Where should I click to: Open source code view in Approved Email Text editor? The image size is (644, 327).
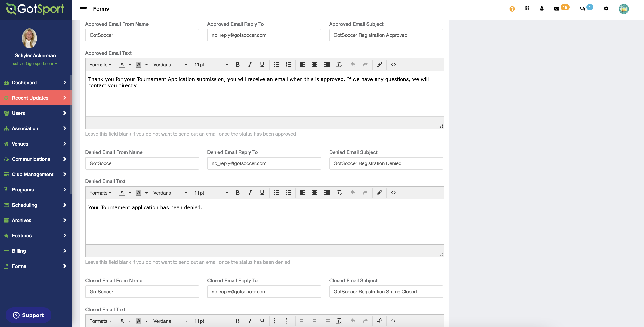click(393, 65)
